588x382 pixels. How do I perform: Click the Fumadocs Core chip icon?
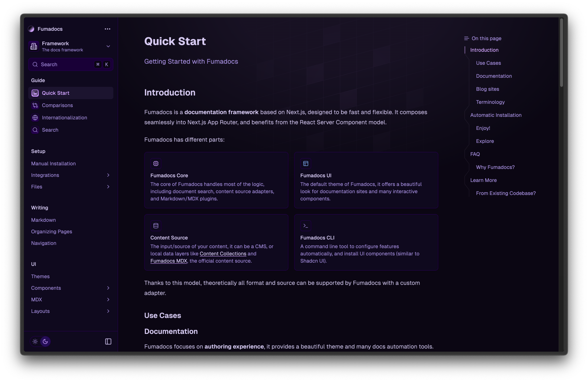point(156,164)
